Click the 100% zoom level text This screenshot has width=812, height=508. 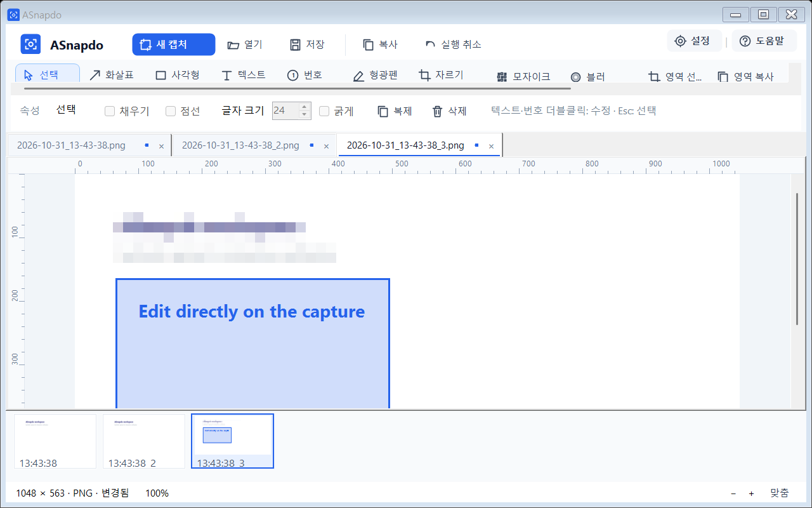(157, 493)
